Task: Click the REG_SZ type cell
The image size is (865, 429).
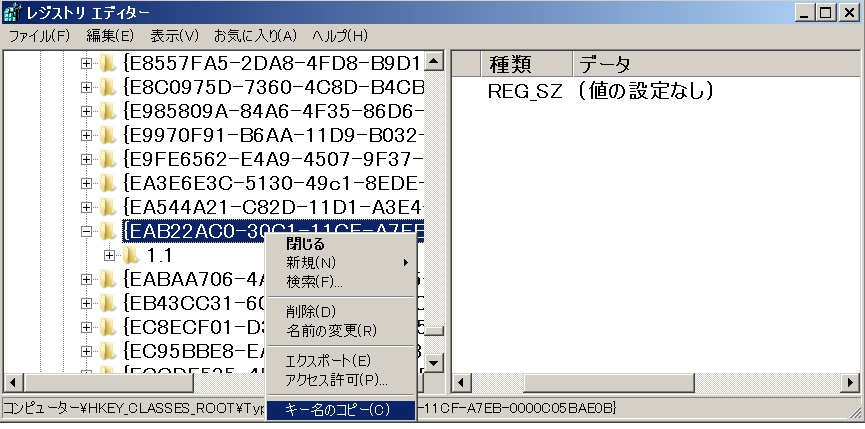Action: pos(525,91)
